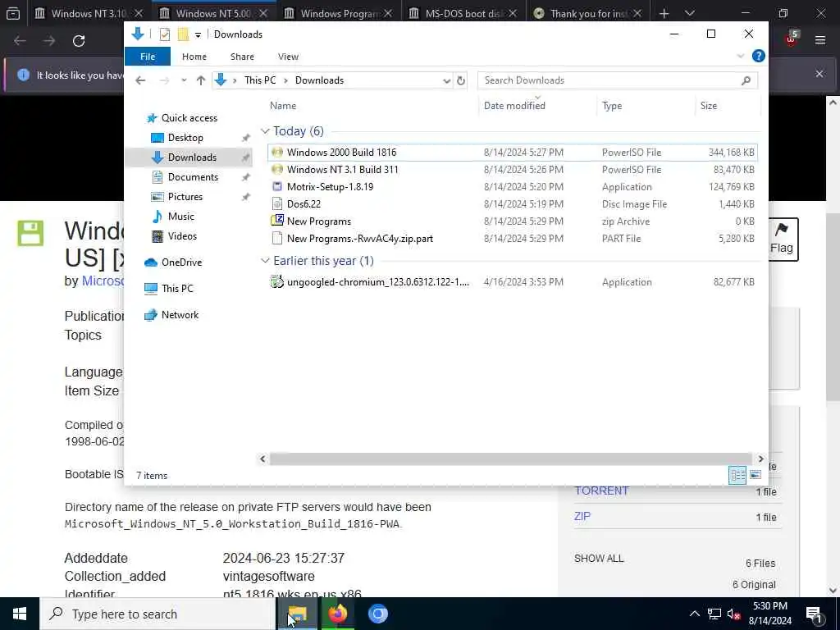Open Explorer Help question mark icon
The width and height of the screenshot is (840, 630).
(758, 56)
